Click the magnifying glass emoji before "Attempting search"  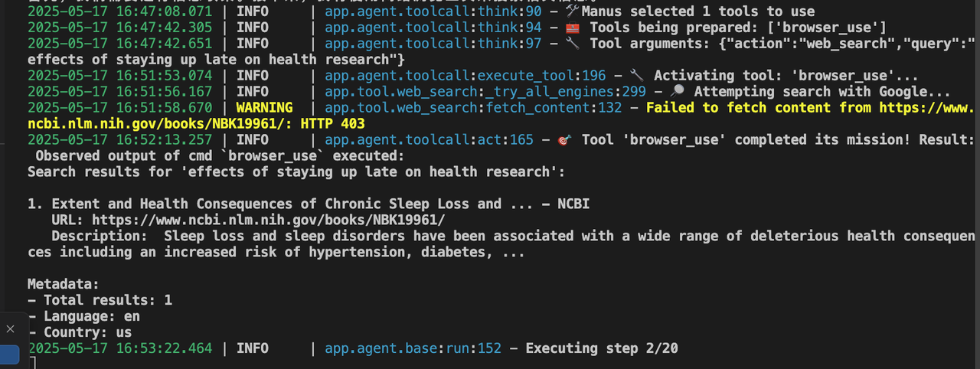[677, 91]
